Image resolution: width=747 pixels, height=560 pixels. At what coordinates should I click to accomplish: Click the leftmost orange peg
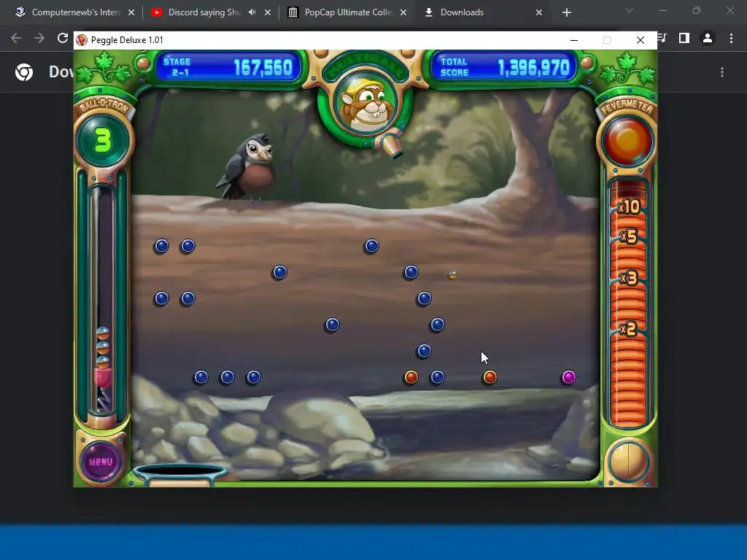coord(411,377)
